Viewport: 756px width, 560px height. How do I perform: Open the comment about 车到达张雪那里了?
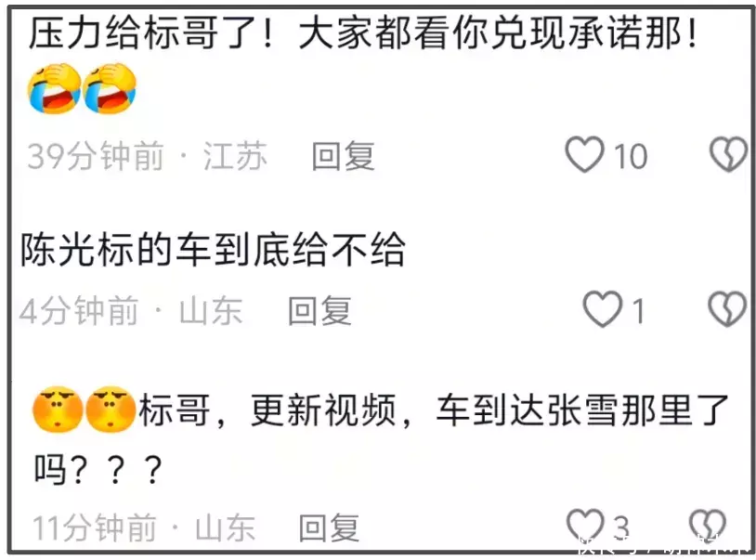pyautogui.click(x=381, y=437)
